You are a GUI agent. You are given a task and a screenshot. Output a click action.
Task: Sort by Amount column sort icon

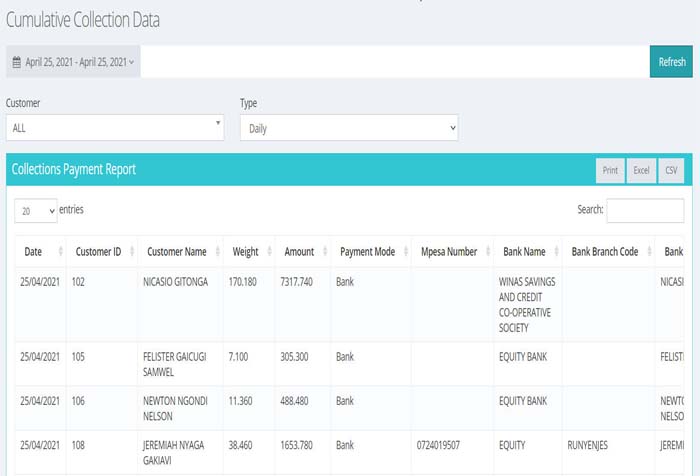[x=325, y=251]
